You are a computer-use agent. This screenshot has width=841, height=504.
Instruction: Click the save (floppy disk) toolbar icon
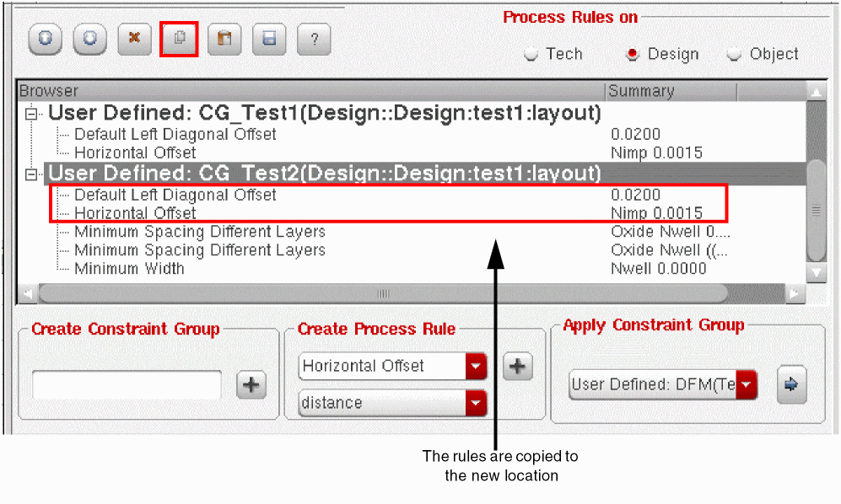click(269, 39)
